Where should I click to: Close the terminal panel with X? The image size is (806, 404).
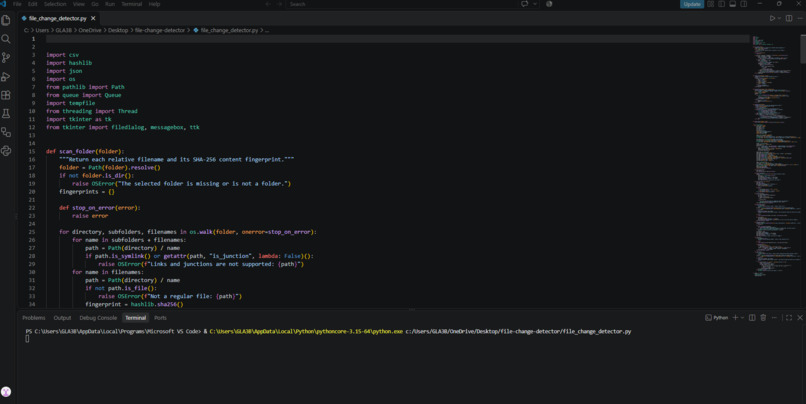click(800, 318)
